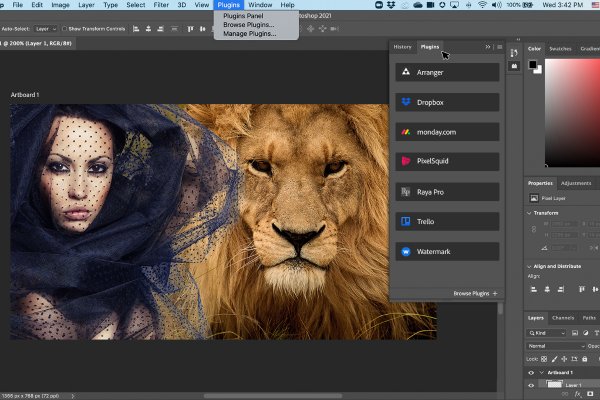Toggle lock image pixels brush icon
Screen dimensions: 600x400
[x=554, y=359]
